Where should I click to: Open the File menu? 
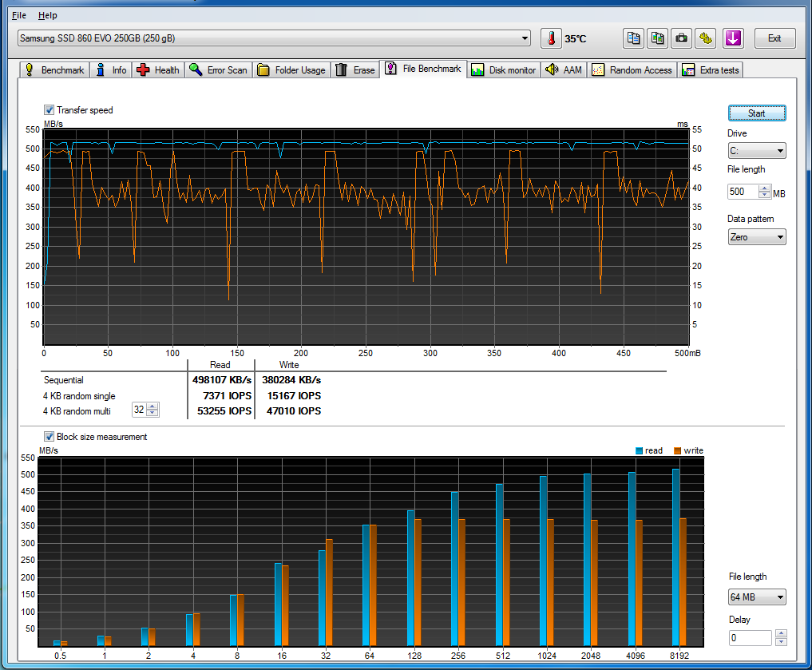(x=19, y=15)
